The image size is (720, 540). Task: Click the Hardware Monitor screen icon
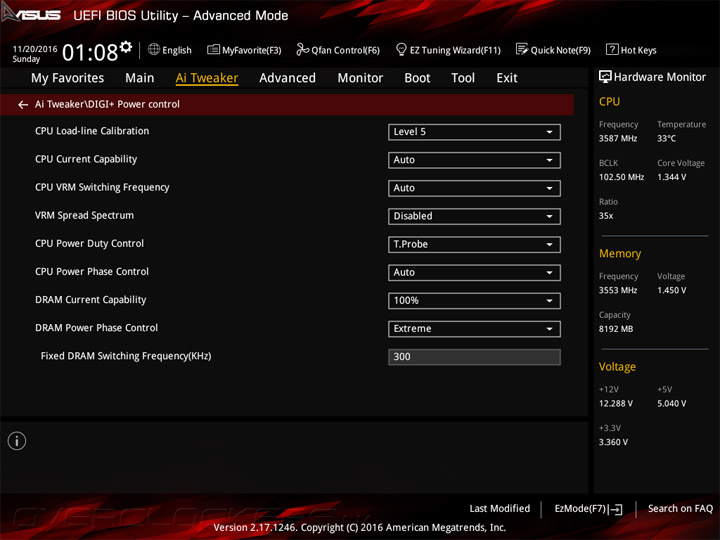click(x=605, y=77)
